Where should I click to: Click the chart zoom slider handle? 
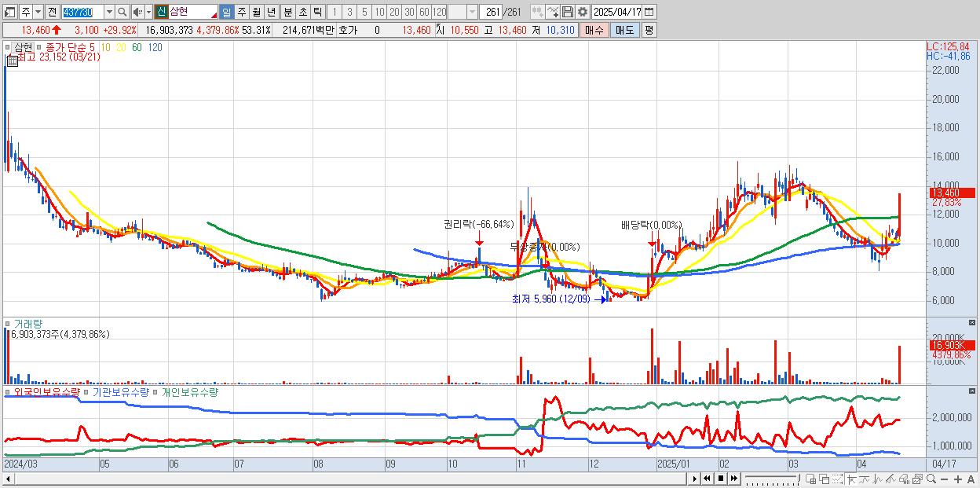tap(799, 479)
